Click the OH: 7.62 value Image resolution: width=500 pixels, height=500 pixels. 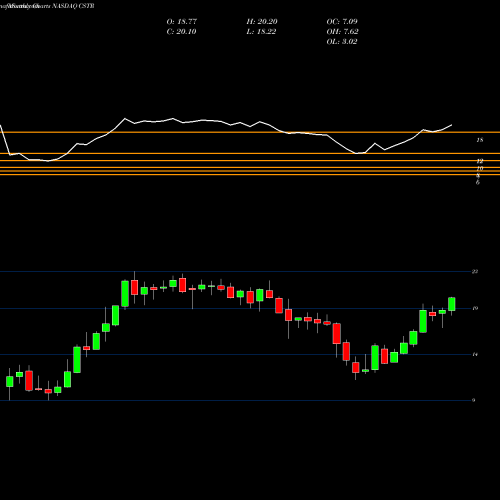[x=342, y=32]
